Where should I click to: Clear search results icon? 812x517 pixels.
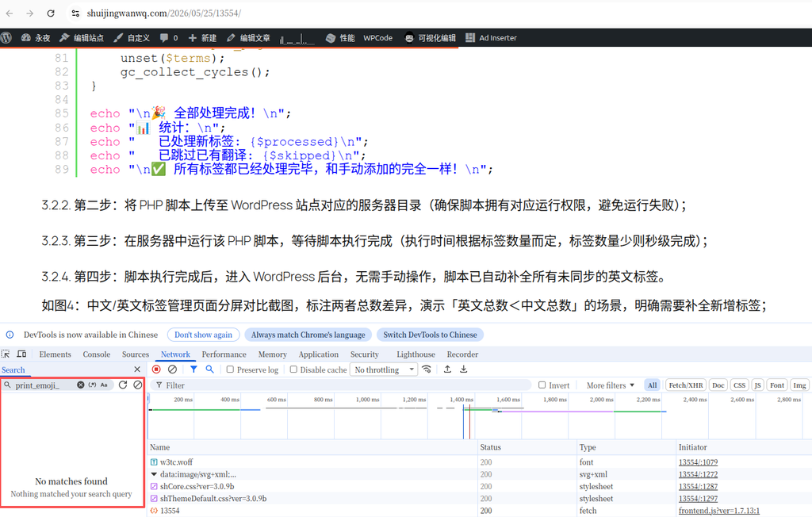[138, 385]
